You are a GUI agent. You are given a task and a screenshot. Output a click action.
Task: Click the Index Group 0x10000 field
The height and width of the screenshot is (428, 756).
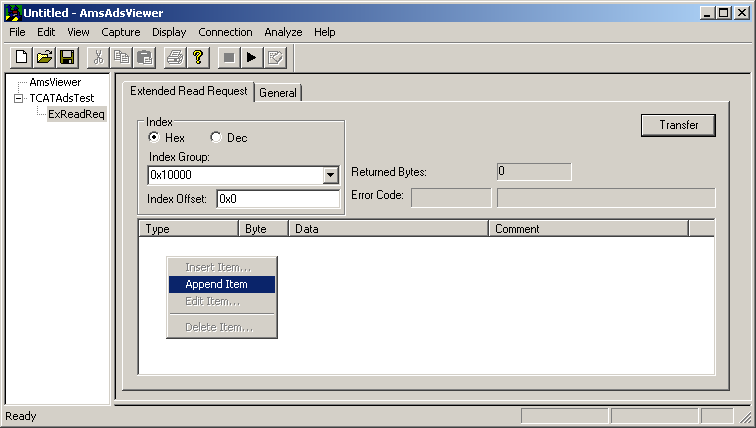[236, 175]
